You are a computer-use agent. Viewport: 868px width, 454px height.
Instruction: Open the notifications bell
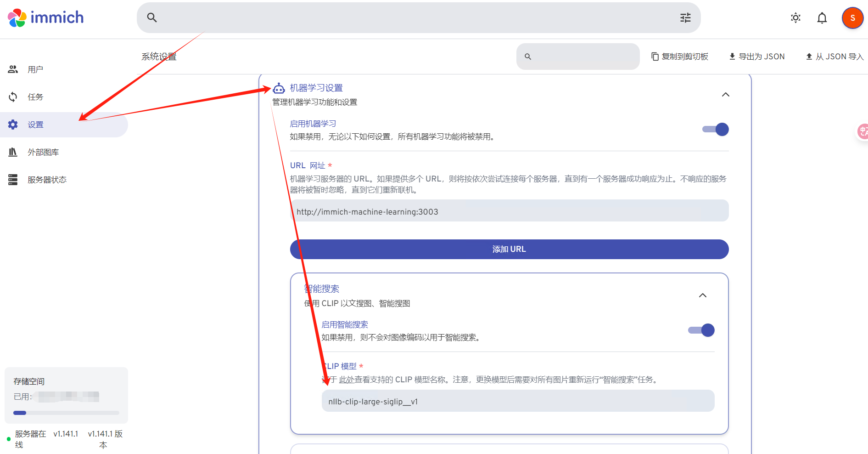pos(822,18)
